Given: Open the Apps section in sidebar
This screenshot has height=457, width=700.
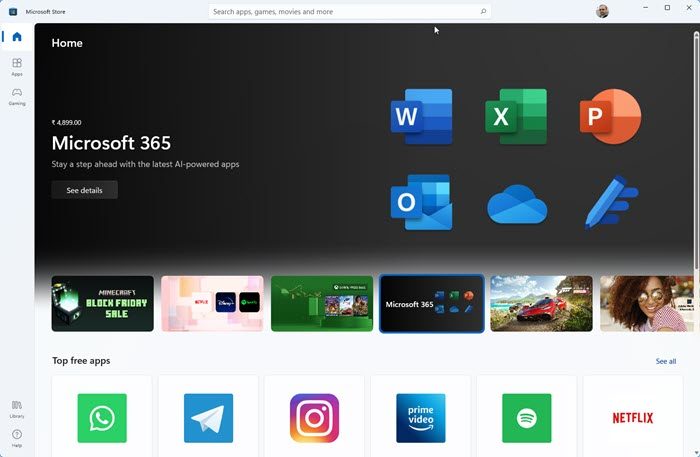Looking at the screenshot, I should [x=17, y=67].
